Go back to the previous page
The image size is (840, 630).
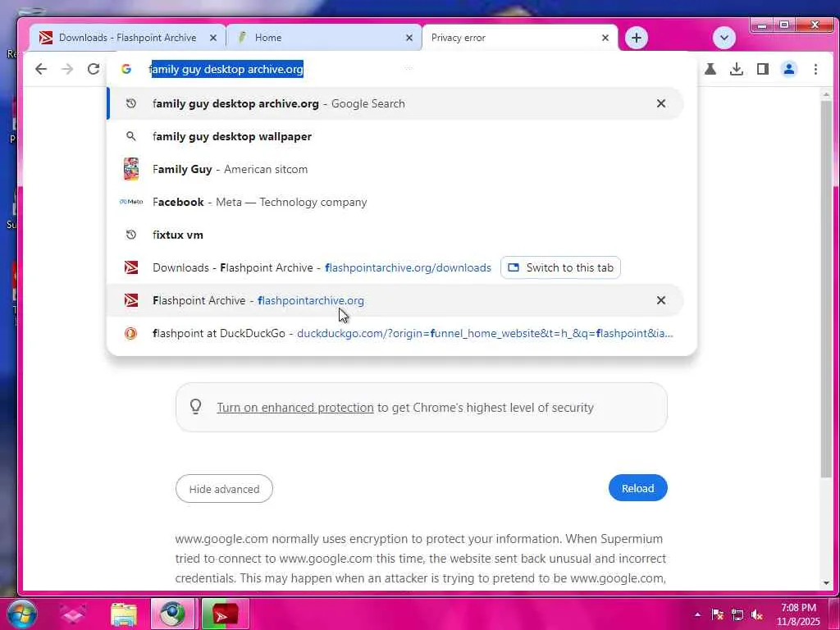point(41,69)
